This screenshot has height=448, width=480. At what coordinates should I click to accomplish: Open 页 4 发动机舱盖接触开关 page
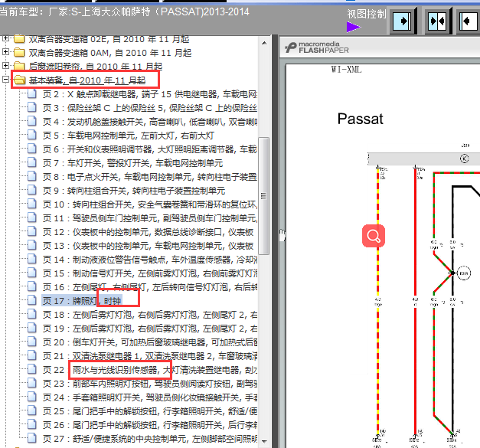pos(150,122)
